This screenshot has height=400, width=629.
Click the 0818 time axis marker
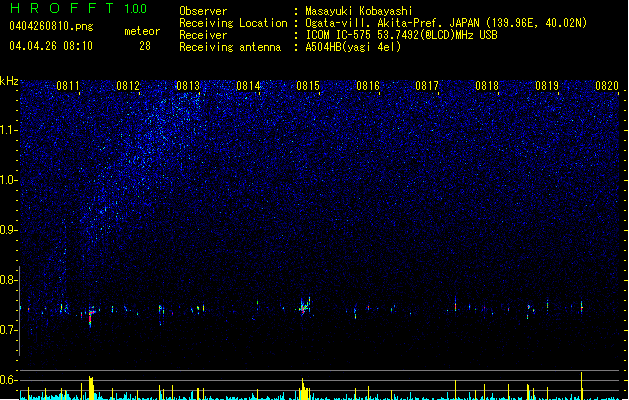coord(487,86)
